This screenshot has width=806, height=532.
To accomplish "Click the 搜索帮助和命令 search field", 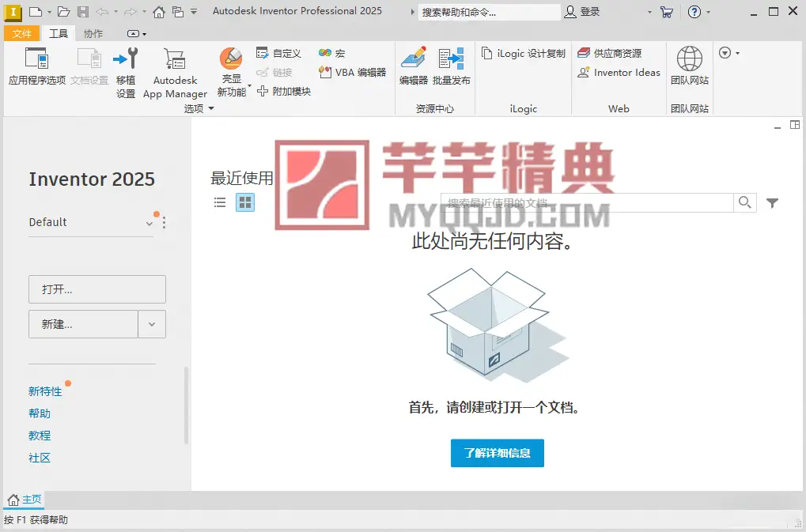I will click(x=489, y=12).
